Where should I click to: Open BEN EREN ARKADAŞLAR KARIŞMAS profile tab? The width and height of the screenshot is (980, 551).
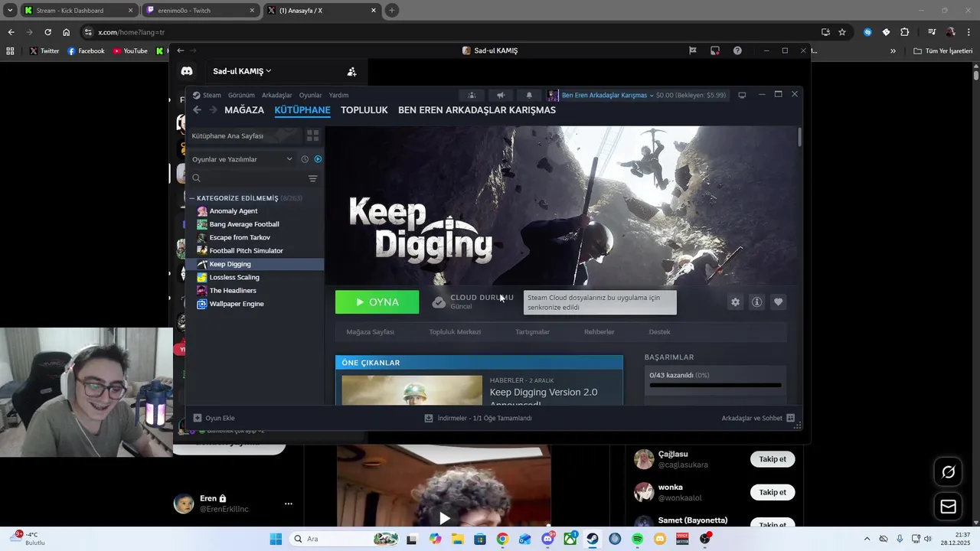click(x=477, y=110)
